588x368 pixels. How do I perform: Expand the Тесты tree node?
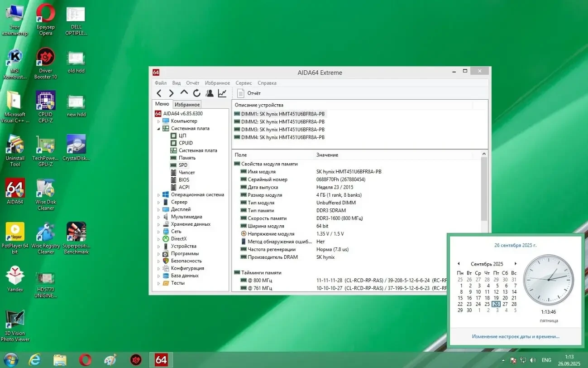tap(158, 283)
